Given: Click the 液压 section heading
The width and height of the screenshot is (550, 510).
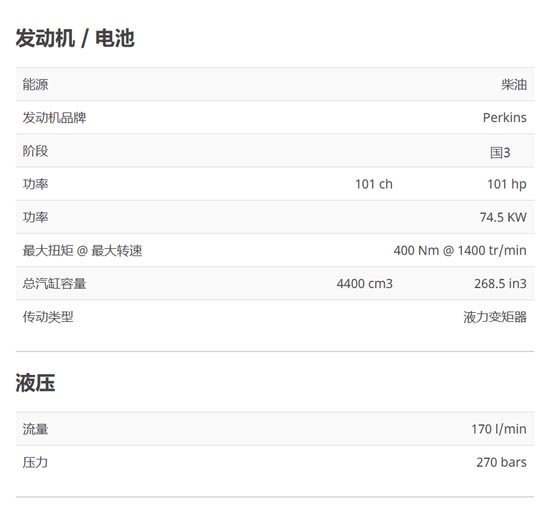Looking at the screenshot, I should pos(35,383).
